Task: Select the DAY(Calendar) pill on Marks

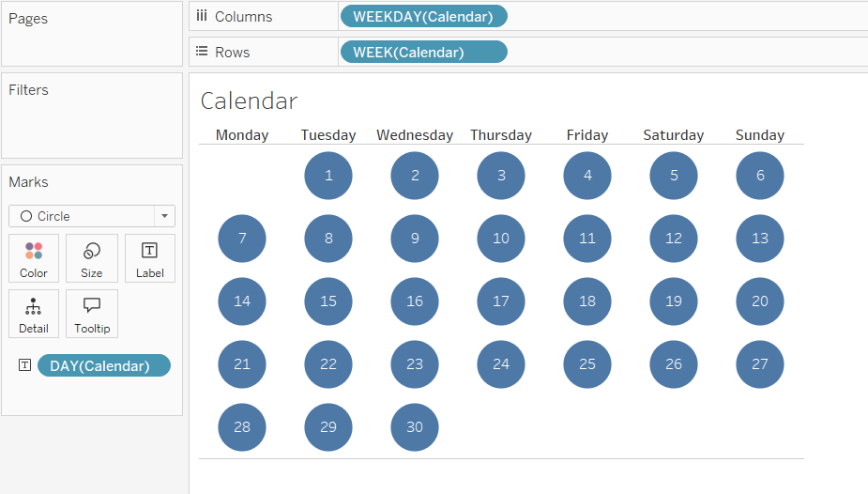Action: pos(104,365)
